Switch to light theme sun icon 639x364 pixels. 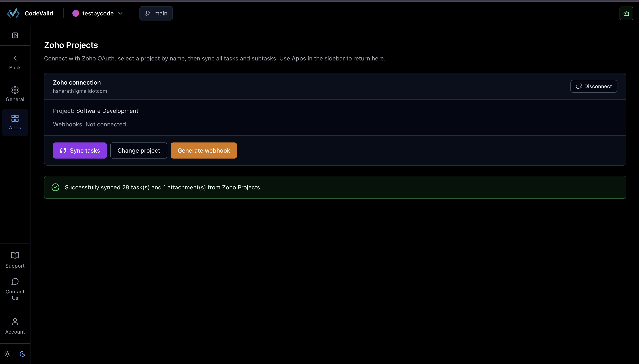point(7,354)
